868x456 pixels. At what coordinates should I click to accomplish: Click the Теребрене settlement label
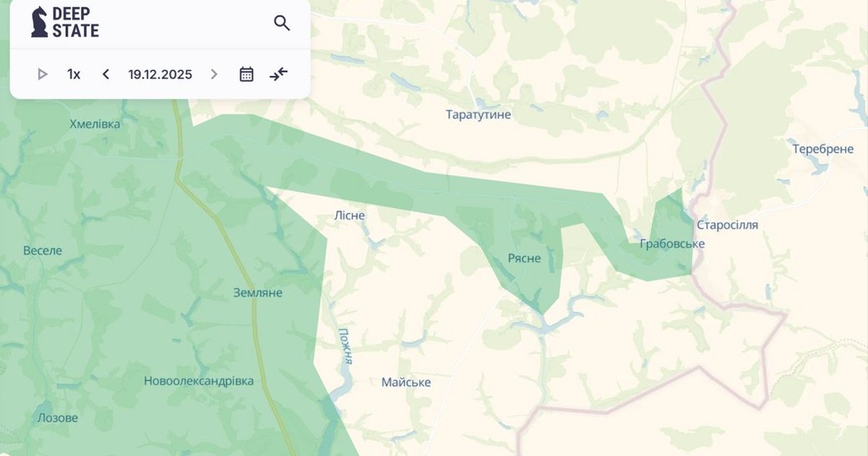click(x=822, y=149)
